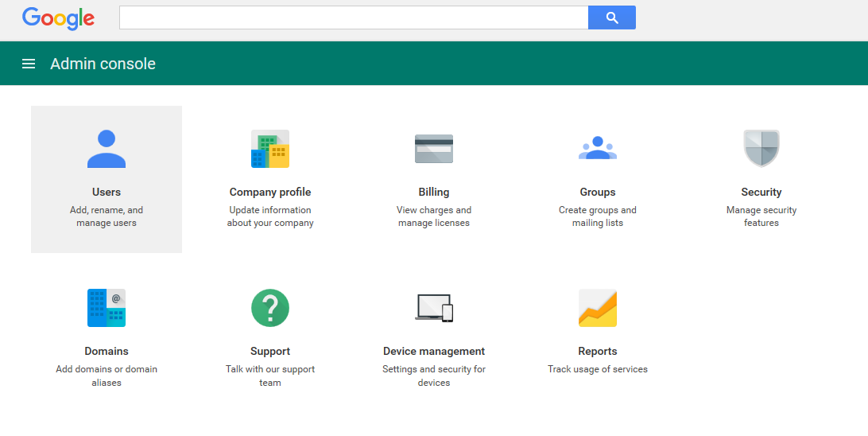The height and width of the screenshot is (436, 868).
Task: Select the Billing credit card icon
Action: [434, 149]
